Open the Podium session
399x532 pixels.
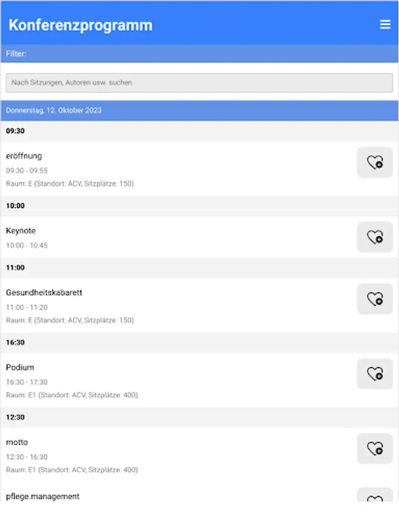click(20, 368)
